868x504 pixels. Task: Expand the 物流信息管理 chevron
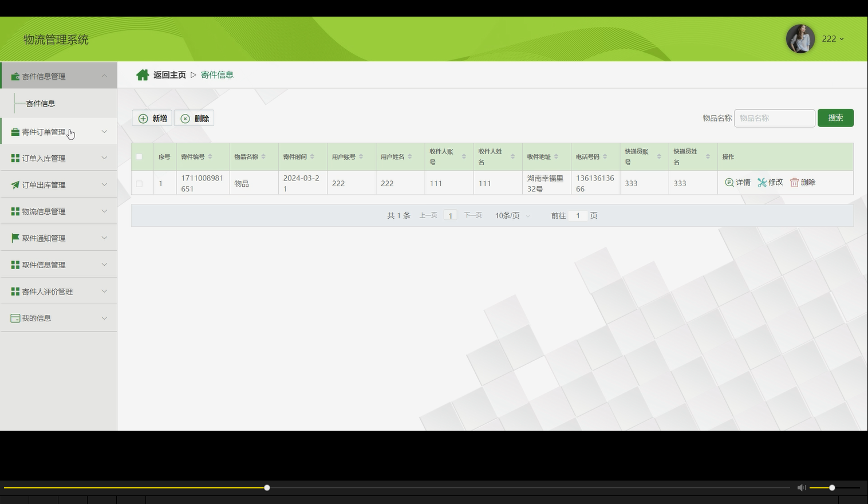pyautogui.click(x=104, y=211)
